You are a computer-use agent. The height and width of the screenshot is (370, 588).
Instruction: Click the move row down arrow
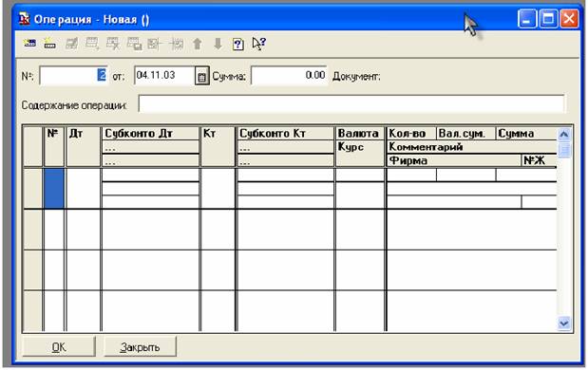click(218, 45)
